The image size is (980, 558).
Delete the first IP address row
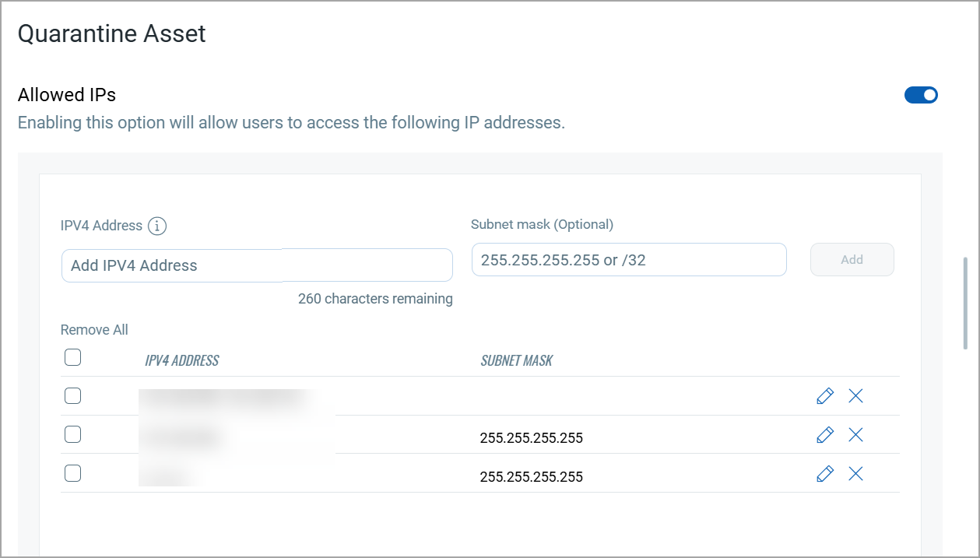pos(855,396)
